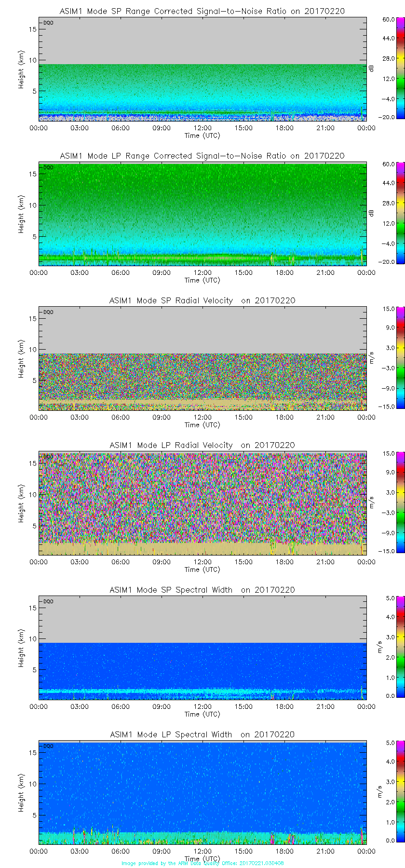
Task: Click the ARM Data Quality Office footer text
Action: pos(202,863)
